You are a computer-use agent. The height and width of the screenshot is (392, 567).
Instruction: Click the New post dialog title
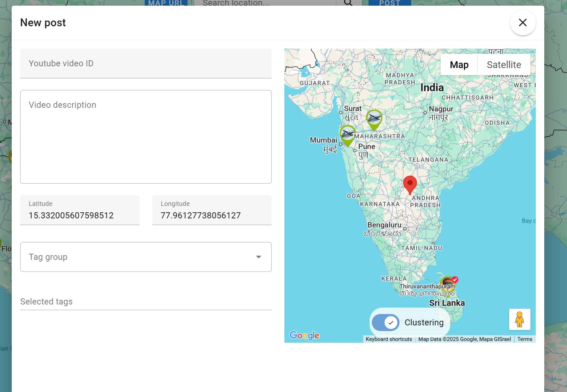pyautogui.click(x=43, y=23)
